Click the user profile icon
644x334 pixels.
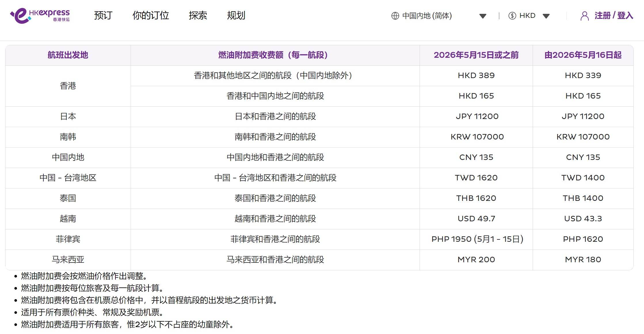[x=584, y=16]
